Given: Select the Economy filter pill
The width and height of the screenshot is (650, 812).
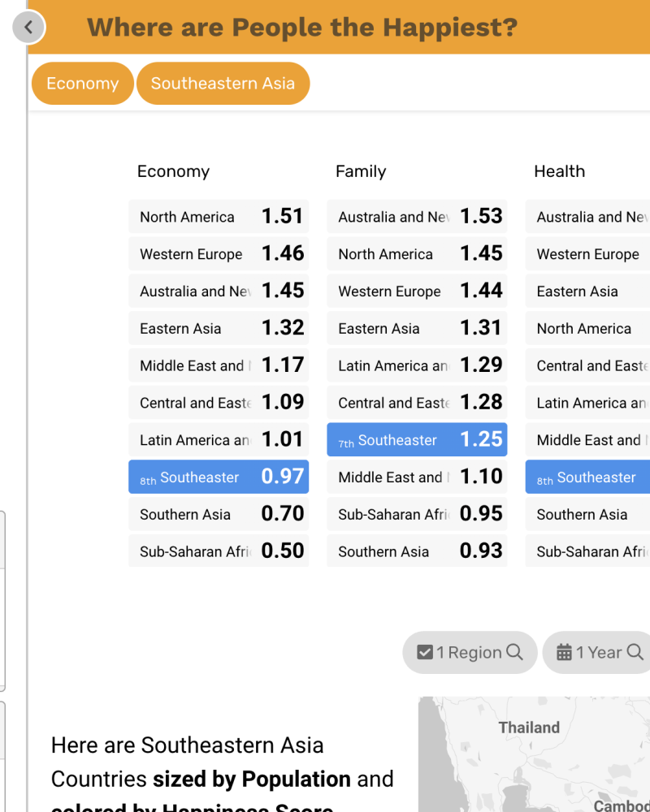Looking at the screenshot, I should click(x=82, y=84).
